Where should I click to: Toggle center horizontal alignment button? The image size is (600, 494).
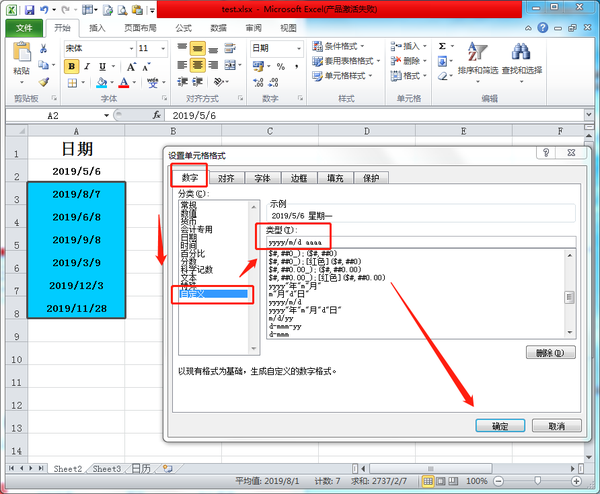coord(197,65)
